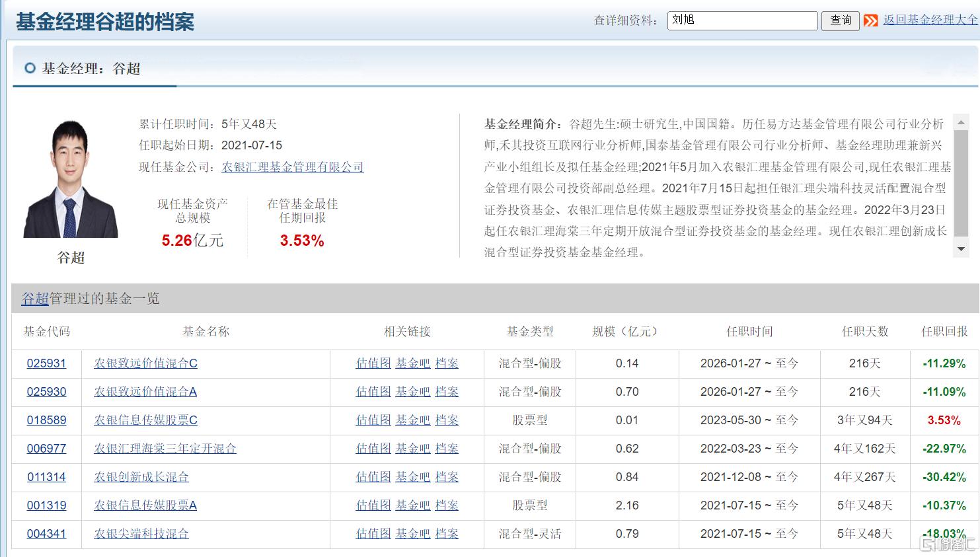Click the 累计任职时间 5年又48天 line

pyautogui.click(x=207, y=124)
